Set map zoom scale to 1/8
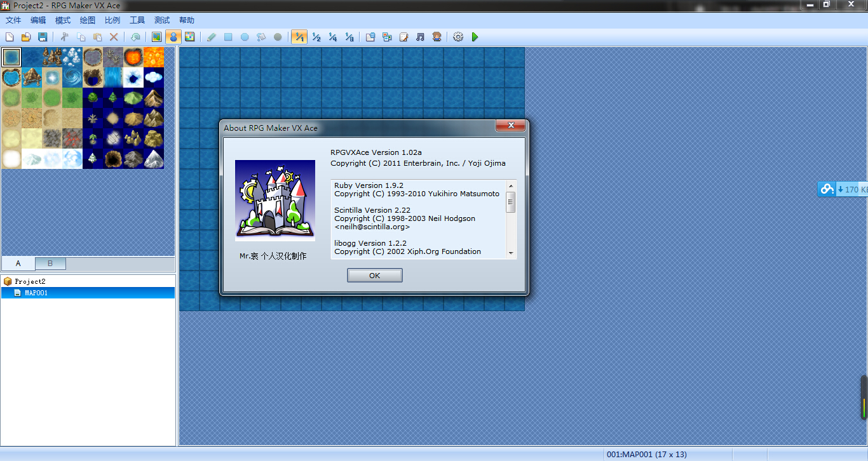 pyautogui.click(x=349, y=37)
